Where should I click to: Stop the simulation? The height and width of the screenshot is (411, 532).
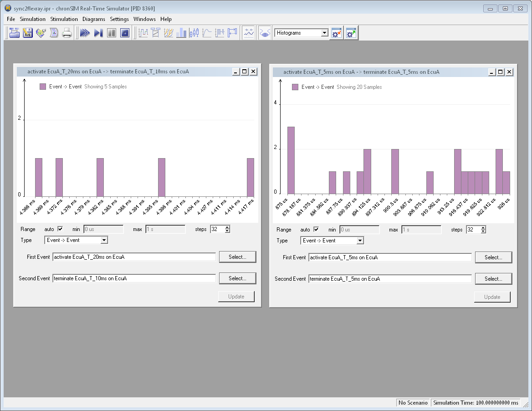click(125, 33)
